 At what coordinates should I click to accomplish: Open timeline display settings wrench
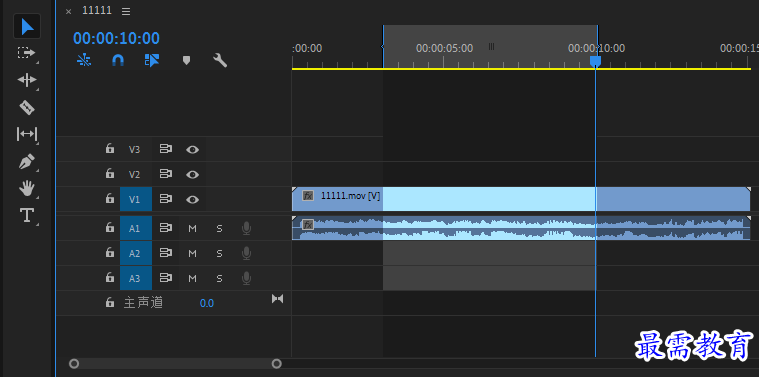(x=220, y=60)
